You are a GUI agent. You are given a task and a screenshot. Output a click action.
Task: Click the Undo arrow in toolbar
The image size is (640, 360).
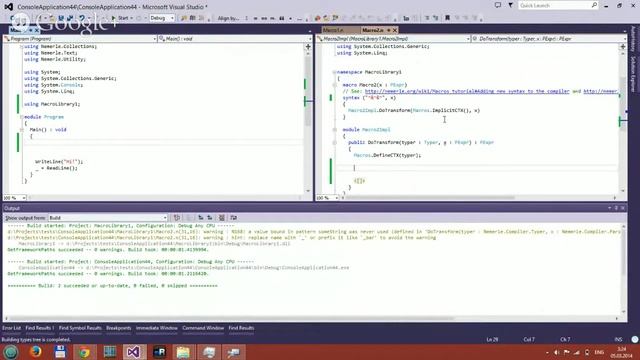click(x=82, y=18)
